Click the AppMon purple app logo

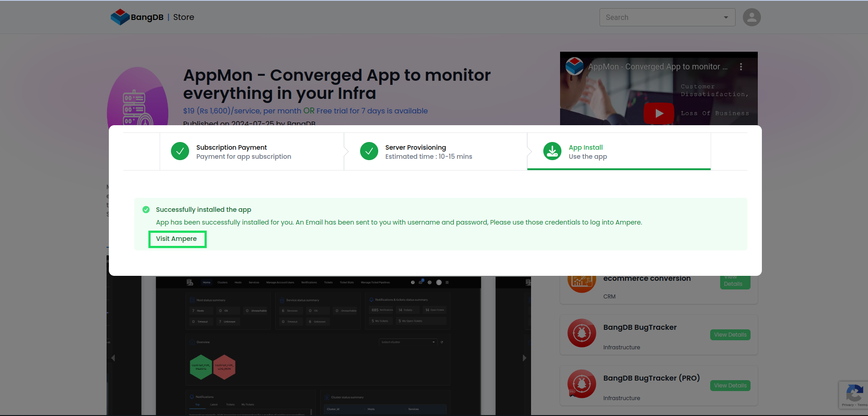pyautogui.click(x=138, y=97)
